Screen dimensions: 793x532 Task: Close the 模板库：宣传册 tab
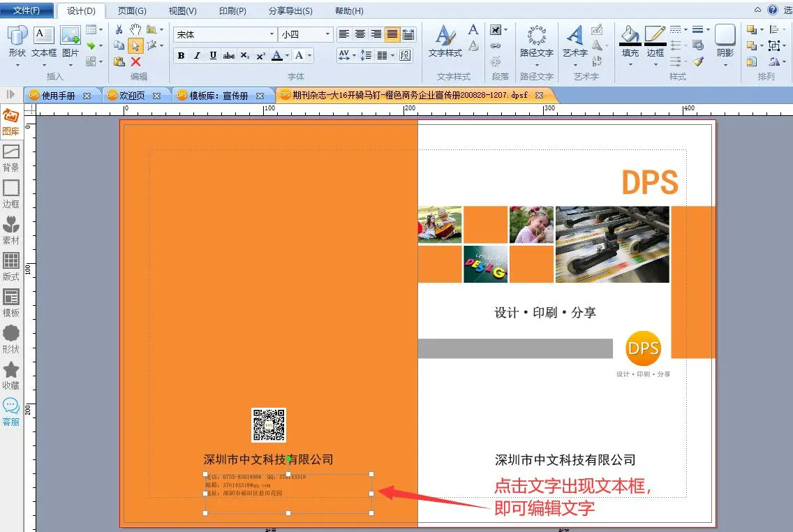pyautogui.click(x=260, y=96)
